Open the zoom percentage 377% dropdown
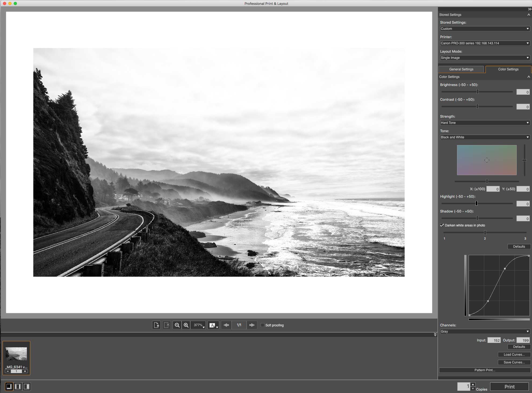Viewport: 532px width, 393px height. pyautogui.click(x=198, y=325)
